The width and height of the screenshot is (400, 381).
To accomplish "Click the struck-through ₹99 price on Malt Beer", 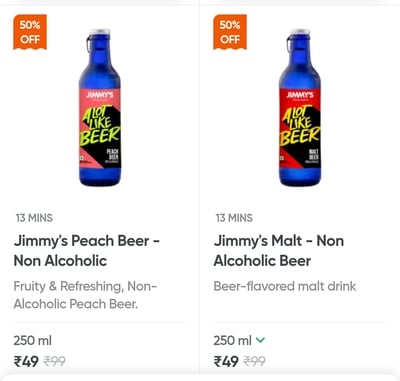I will pyautogui.click(x=255, y=361).
